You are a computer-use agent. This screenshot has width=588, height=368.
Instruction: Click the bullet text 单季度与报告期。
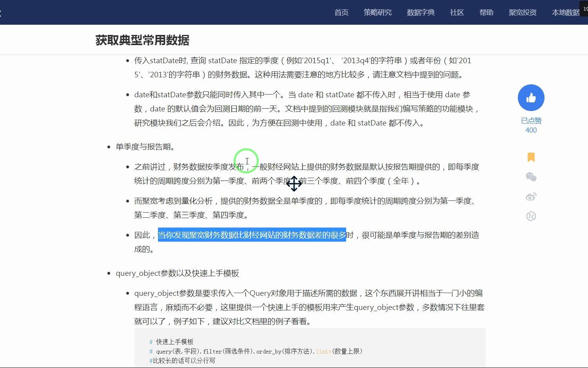pyautogui.click(x=145, y=147)
